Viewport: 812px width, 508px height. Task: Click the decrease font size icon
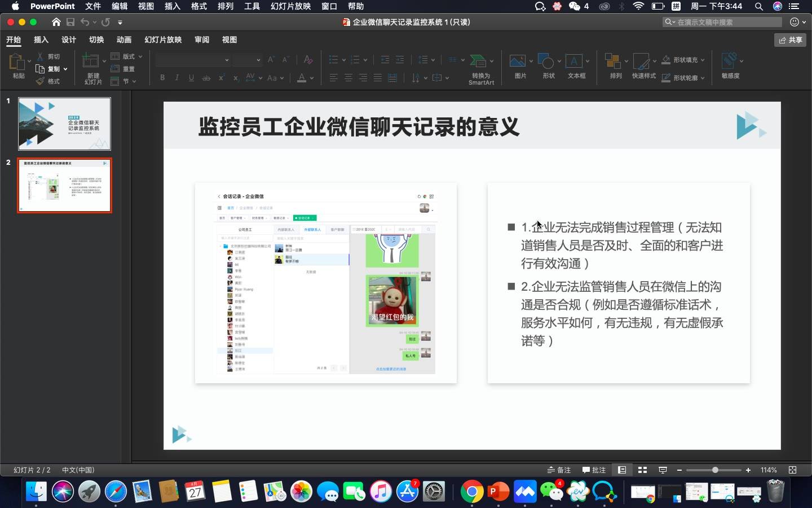285,59
